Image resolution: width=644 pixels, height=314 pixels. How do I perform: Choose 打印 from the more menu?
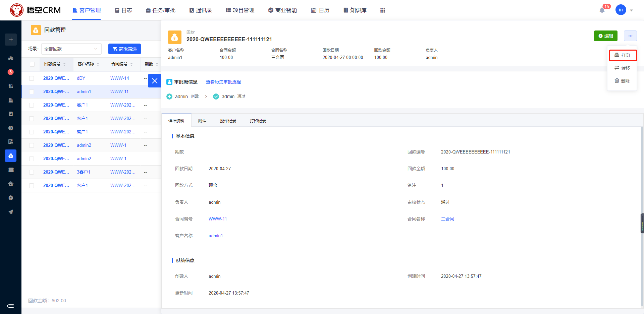pyautogui.click(x=623, y=55)
